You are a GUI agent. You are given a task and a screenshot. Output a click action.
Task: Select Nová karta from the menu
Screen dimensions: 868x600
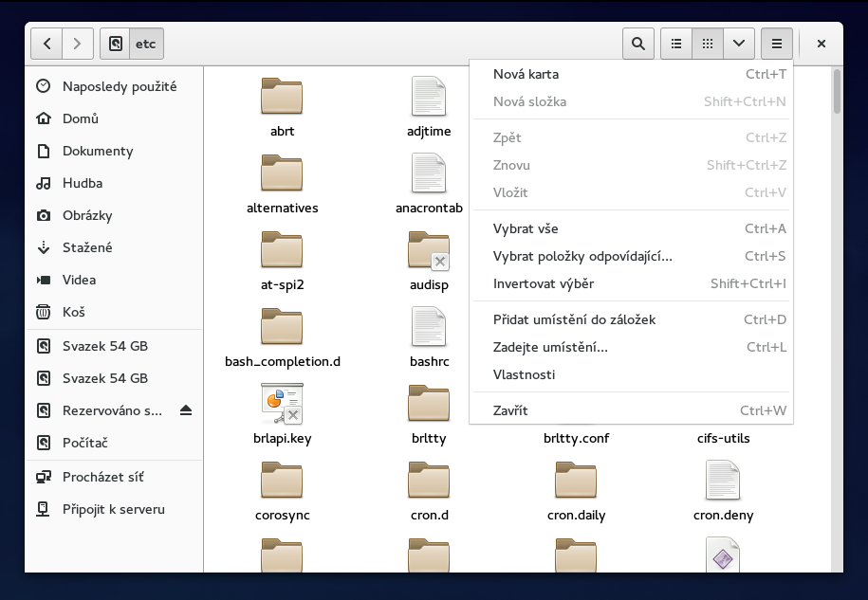pyautogui.click(x=525, y=74)
